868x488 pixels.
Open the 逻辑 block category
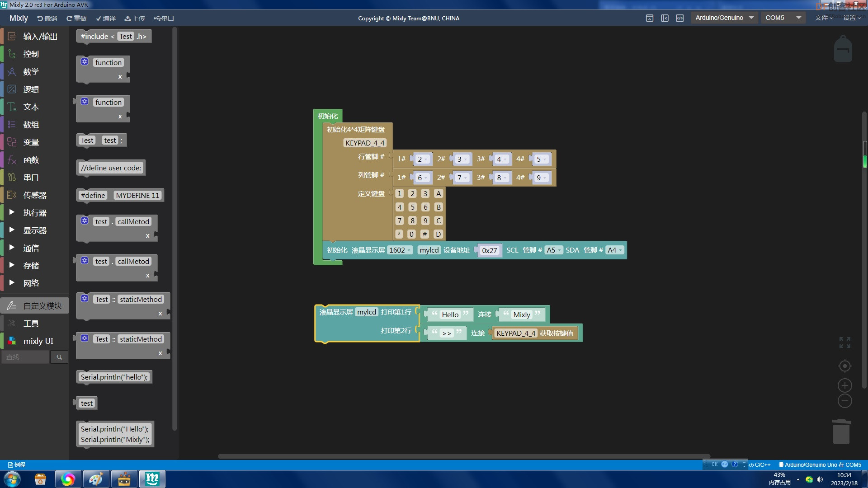coord(35,89)
